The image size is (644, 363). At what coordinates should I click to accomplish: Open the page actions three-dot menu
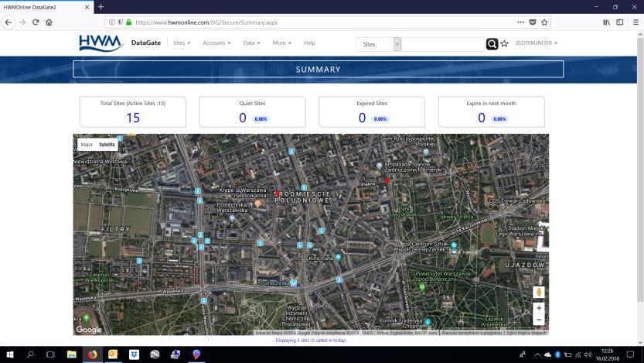pyautogui.click(x=520, y=22)
